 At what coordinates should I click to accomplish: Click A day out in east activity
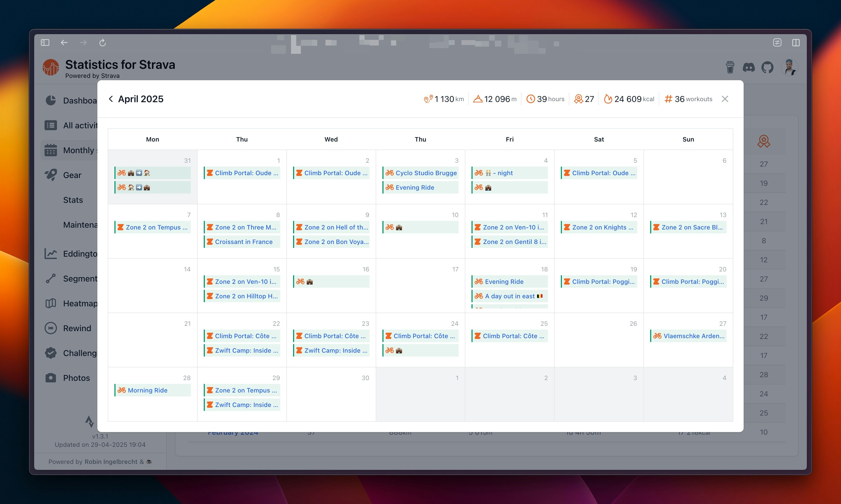pos(509,296)
